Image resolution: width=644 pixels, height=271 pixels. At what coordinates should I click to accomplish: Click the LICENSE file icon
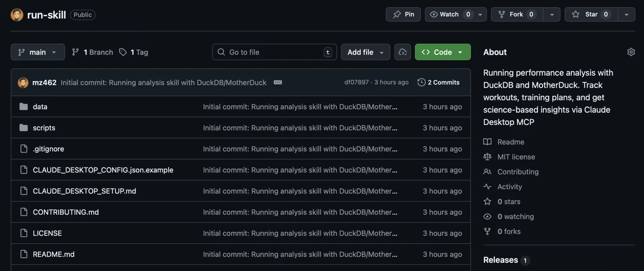point(24,233)
